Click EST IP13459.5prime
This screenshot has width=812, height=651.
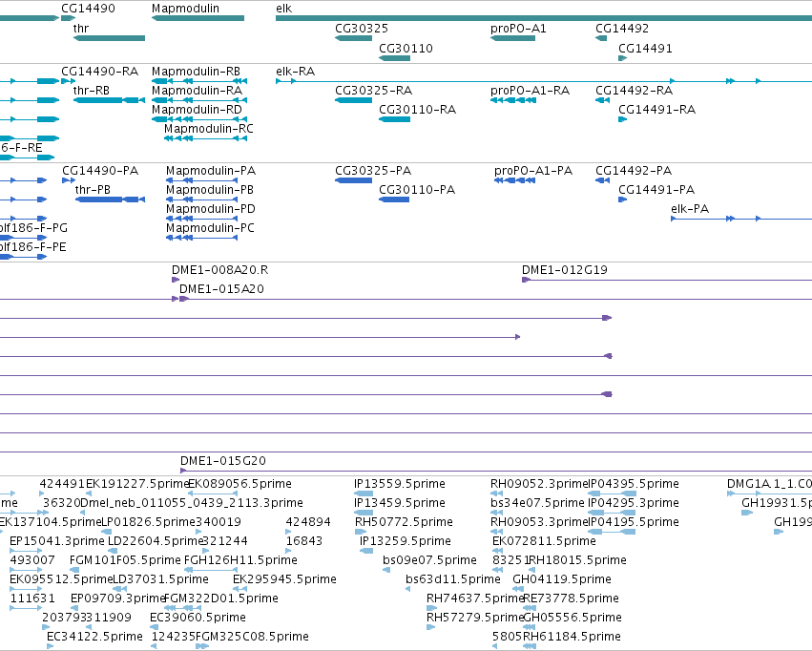(399, 503)
